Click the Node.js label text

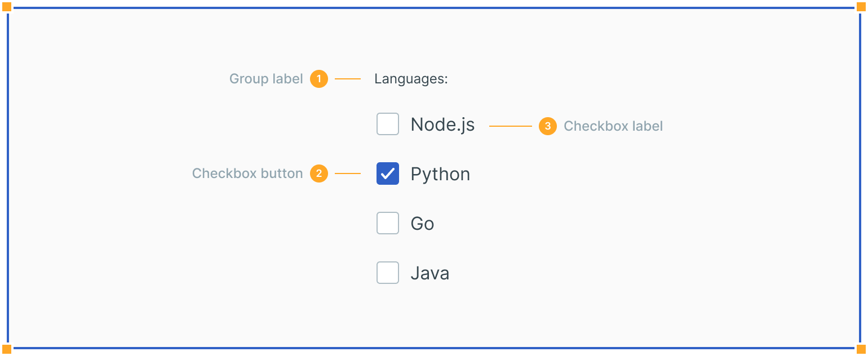point(442,124)
